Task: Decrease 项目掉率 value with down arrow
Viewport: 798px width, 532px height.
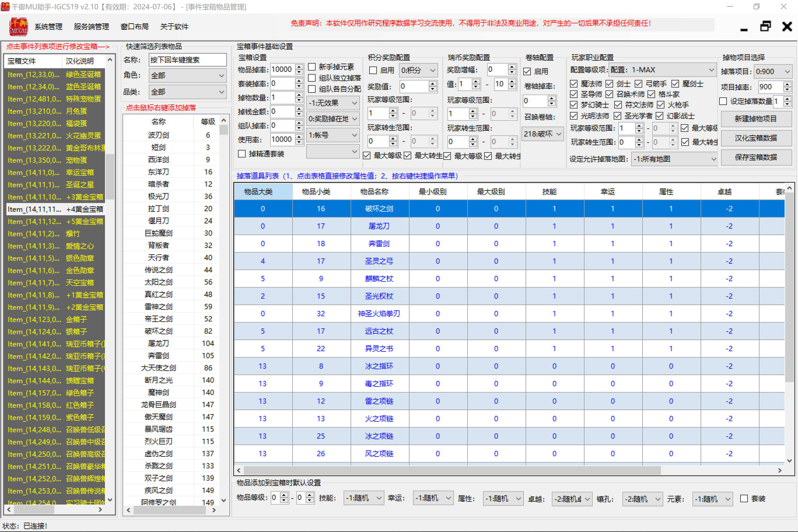Action: click(x=787, y=90)
